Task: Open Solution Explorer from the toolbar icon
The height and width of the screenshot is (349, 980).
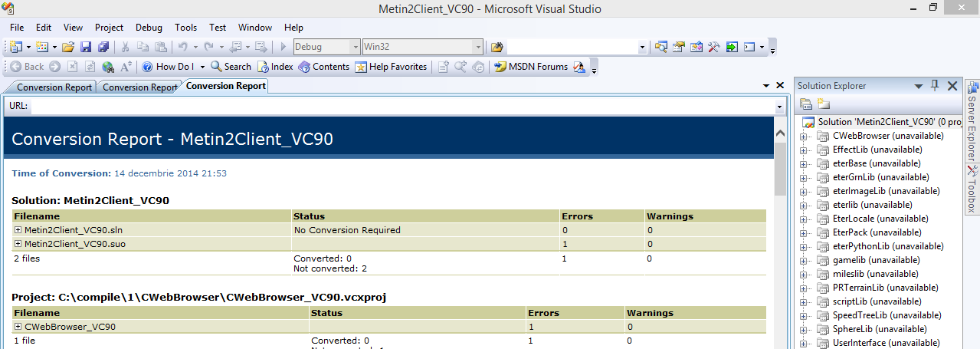Action: point(661,47)
